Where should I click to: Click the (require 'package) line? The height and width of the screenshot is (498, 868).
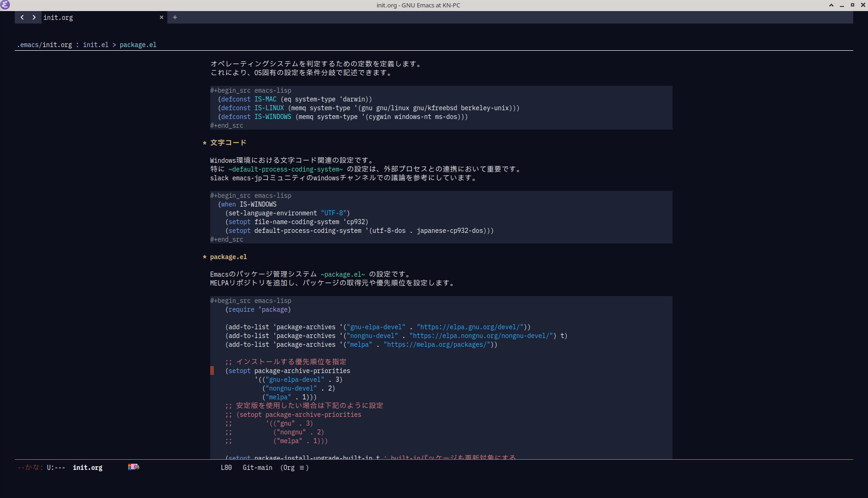tap(258, 310)
